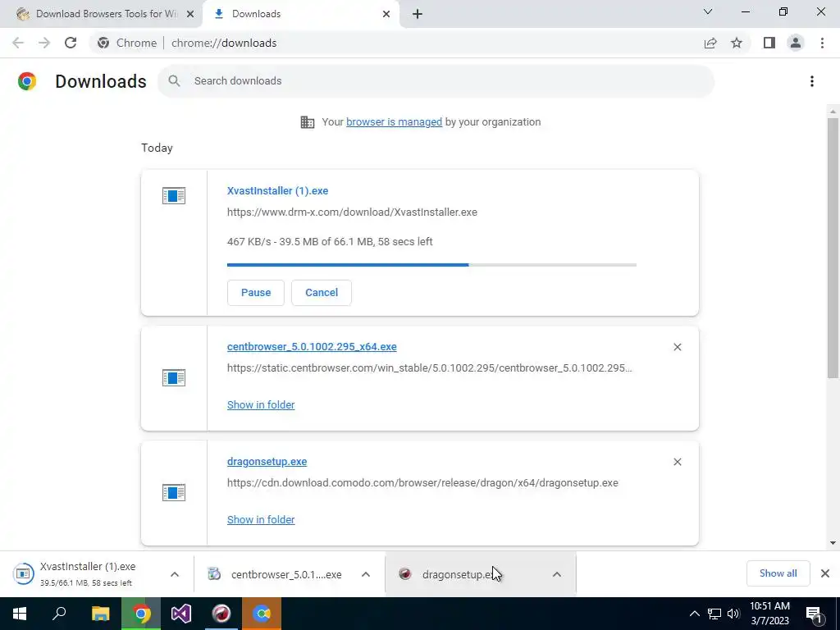Click the scrollbar down arrow

pos(833,543)
